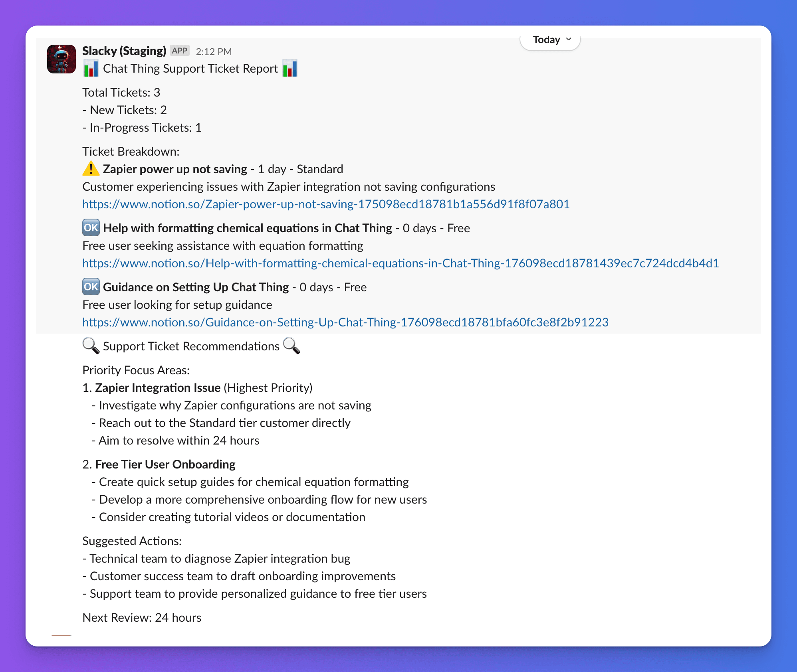Click the 'Chat Thing Support Ticket Report' title text
The height and width of the screenshot is (672, 797).
click(190, 69)
